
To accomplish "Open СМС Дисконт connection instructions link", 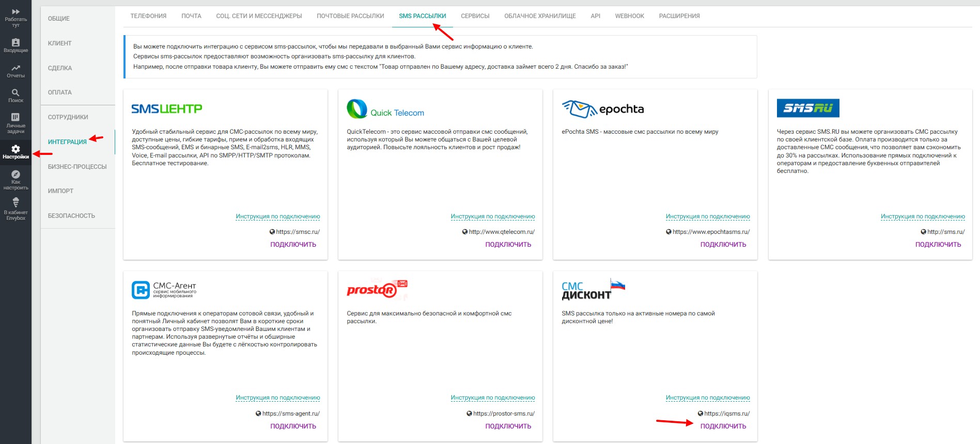I will click(708, 398).
